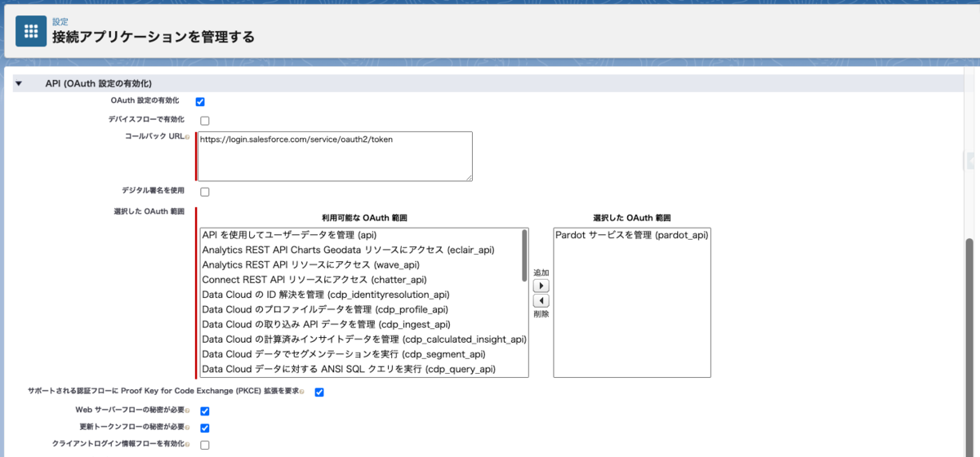Click in the コールバック URL text area

coord(335,156)
